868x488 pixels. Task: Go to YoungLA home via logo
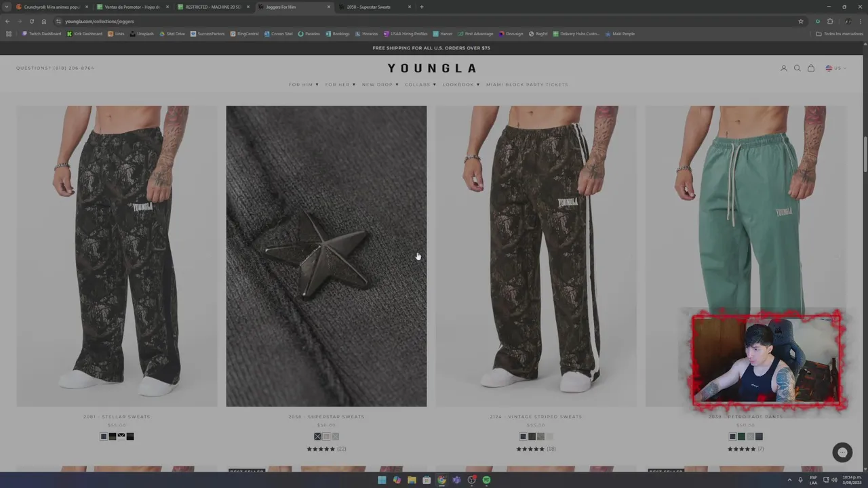432,68
